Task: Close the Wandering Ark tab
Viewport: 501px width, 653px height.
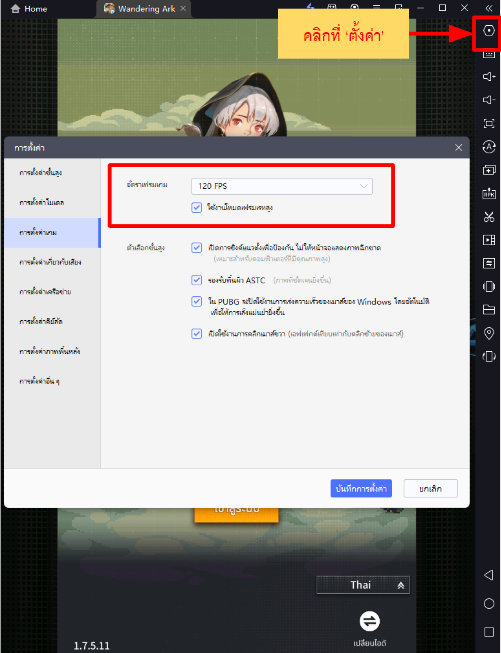Action: [183, 8]
